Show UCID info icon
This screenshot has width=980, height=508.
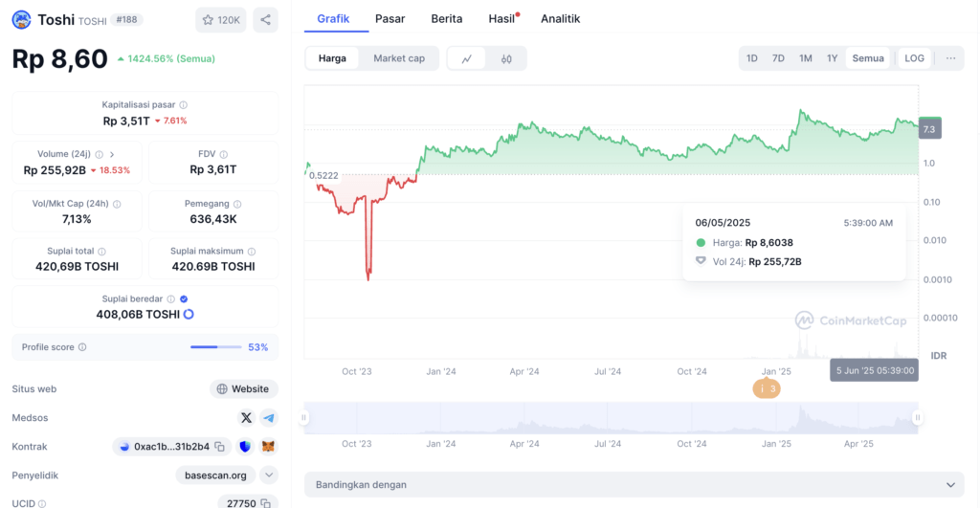coord(42,503)
